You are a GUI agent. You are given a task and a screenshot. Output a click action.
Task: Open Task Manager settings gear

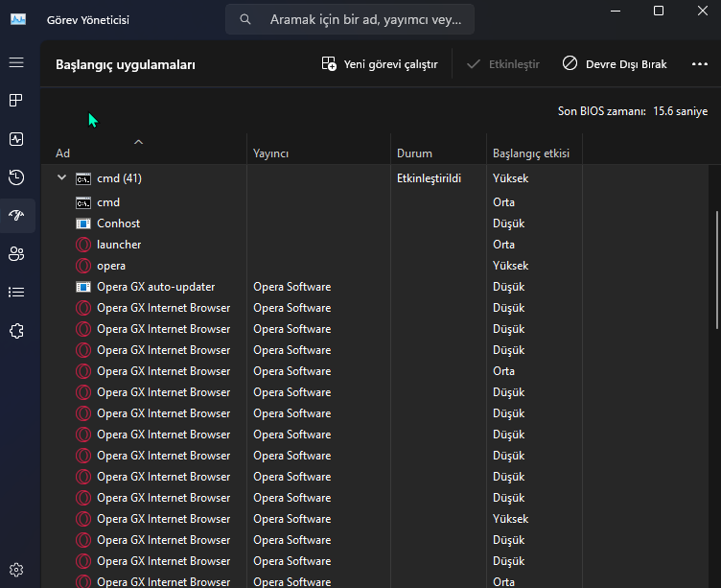tap(16, 570)
